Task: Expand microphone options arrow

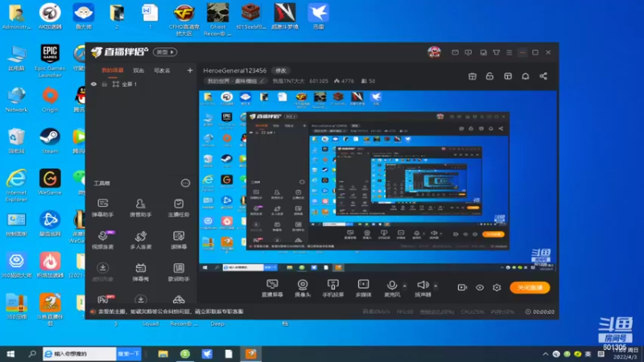Action: [x=405, y=286]
